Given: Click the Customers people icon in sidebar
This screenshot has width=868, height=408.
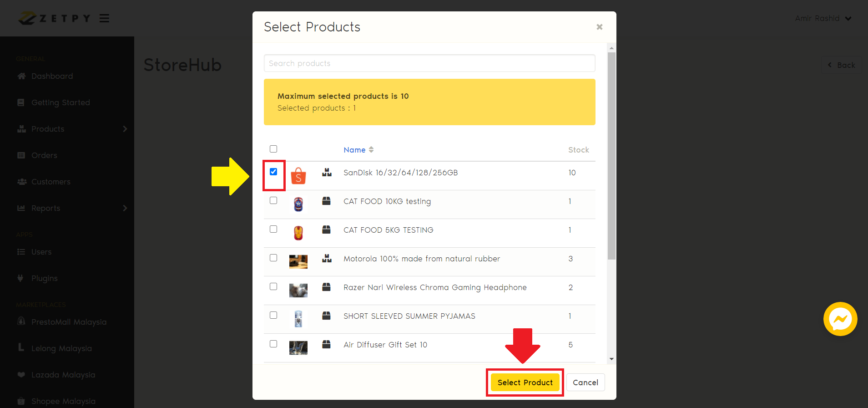Looking at the screenshot, I should click(21, 182).
